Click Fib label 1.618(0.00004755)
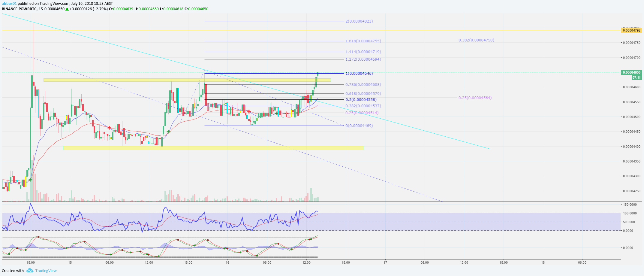The image size is (644, 276). 363,41
